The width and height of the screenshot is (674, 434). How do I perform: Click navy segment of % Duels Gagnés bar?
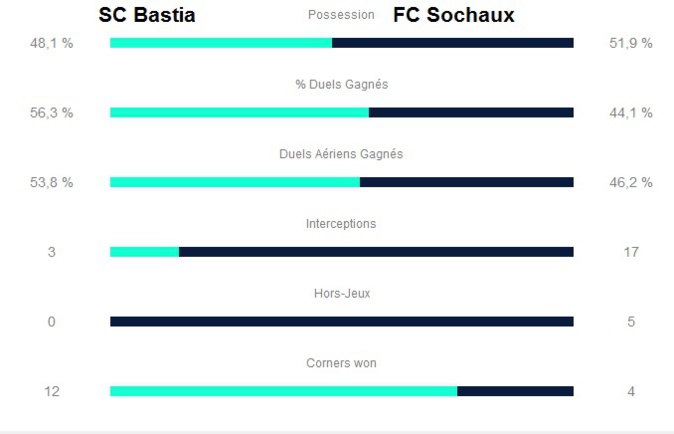(x=471, y=113)
